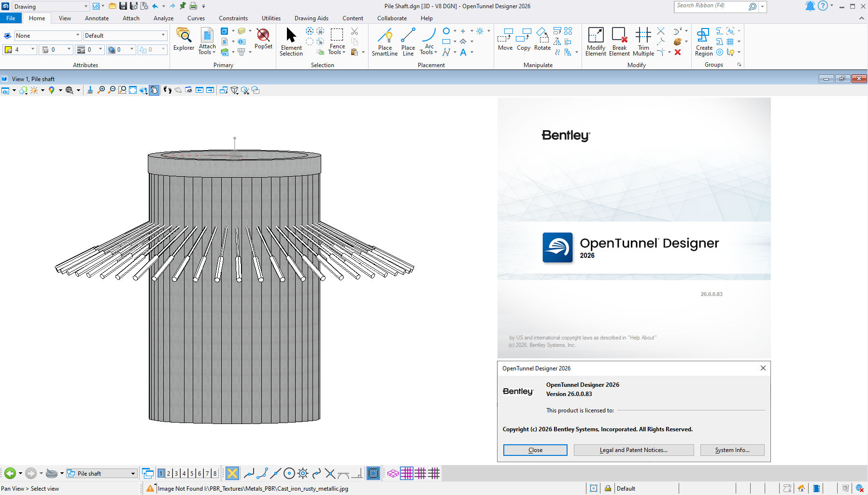Viewport: 868px width, 495px height.
Task: Select the Break Element tool
Action: [619, 42]
